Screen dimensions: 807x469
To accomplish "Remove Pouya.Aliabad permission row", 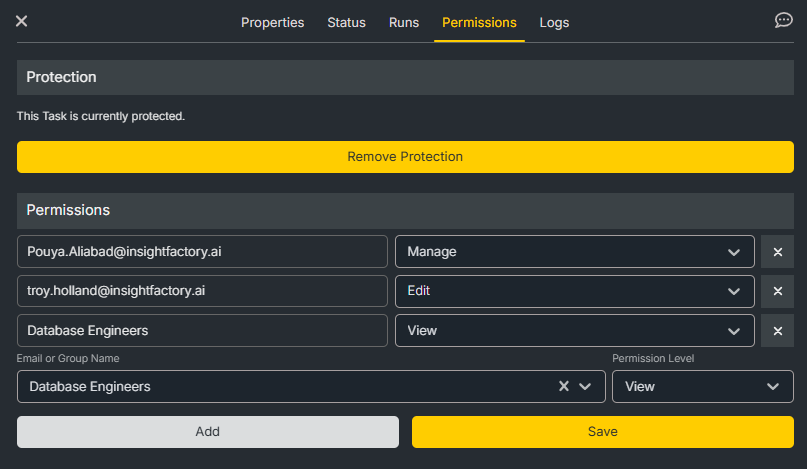I will [777, 252].
